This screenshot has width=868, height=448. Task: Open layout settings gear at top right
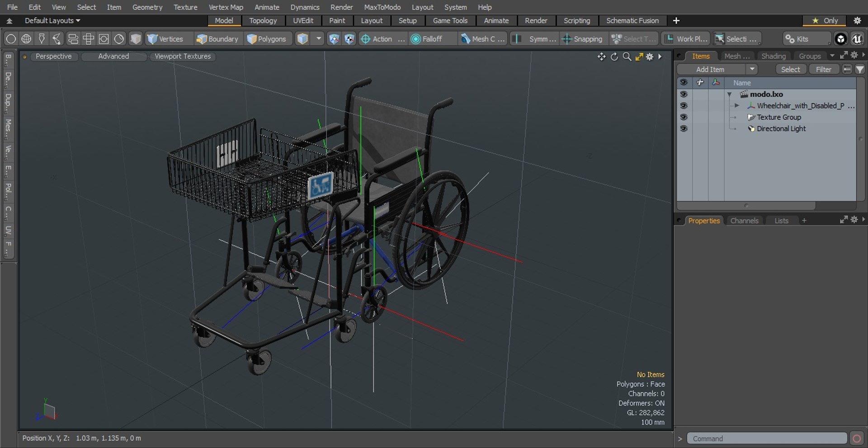(857, 20)
